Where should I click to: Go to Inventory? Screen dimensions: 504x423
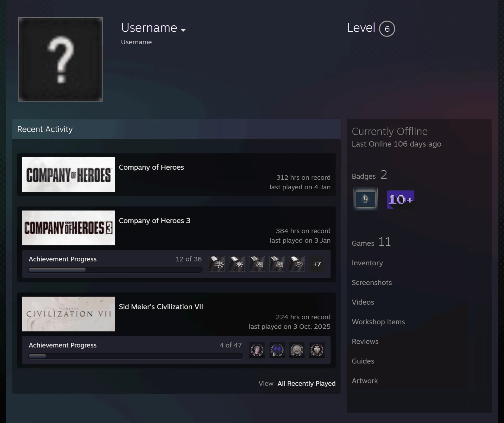[367, 263]
